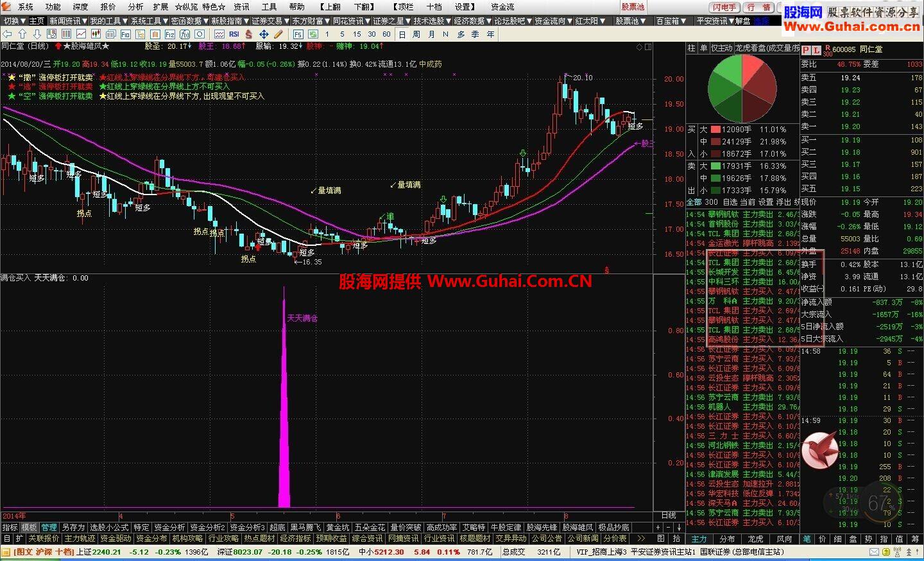Expand the 我的工具 dropdown

[x=108, y=21]
